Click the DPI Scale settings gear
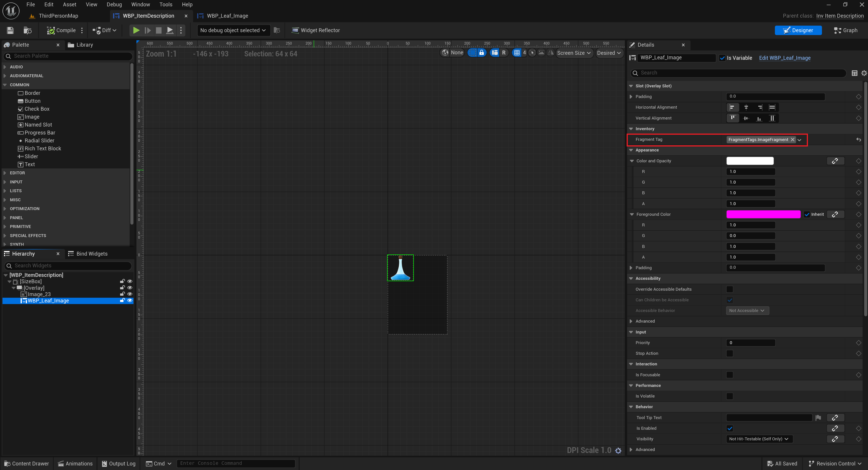The height and width of the screenshot is (470, 868). pyautogui.click(x=618, y=451)
